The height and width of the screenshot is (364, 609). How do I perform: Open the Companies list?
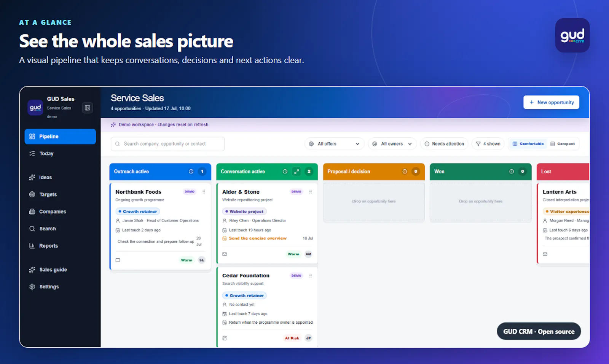(60, 211)
